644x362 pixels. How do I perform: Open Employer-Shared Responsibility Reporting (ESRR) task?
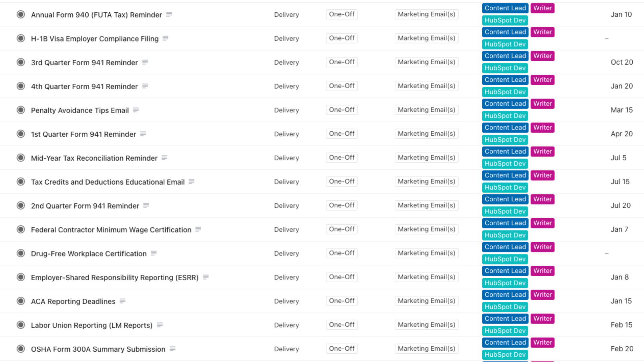(x=114, y=278)
